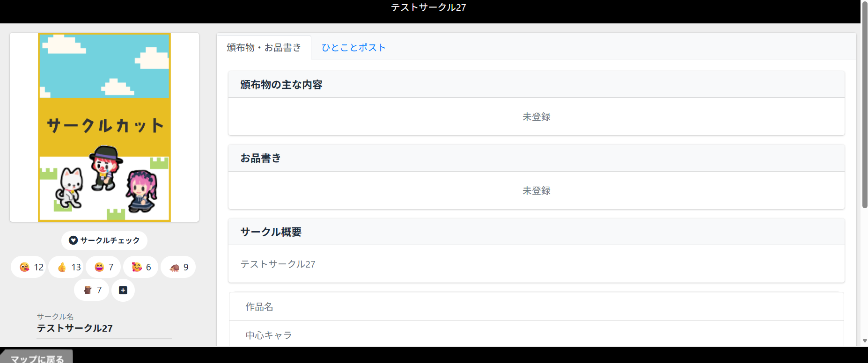Switch to the ひとことポスト tab
Viewport: 868px width, 363px height.
[353, 48]
